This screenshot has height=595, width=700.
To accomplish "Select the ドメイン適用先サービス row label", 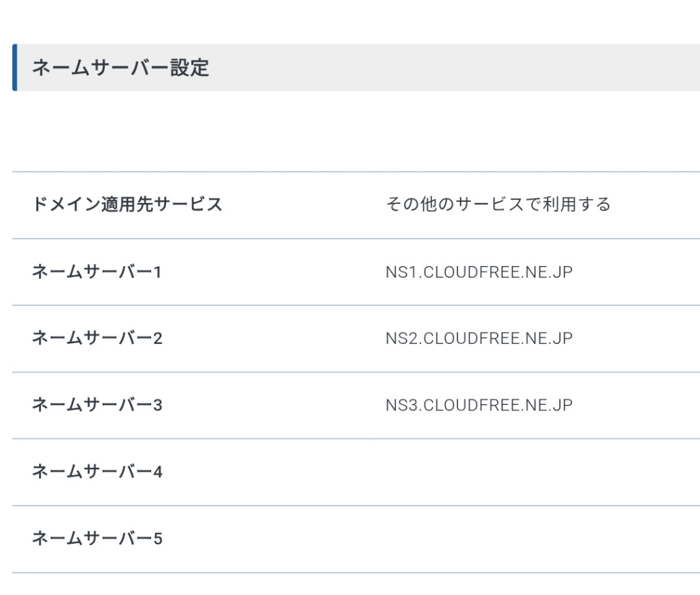I will pyautogui.click(x=127, y=204).
